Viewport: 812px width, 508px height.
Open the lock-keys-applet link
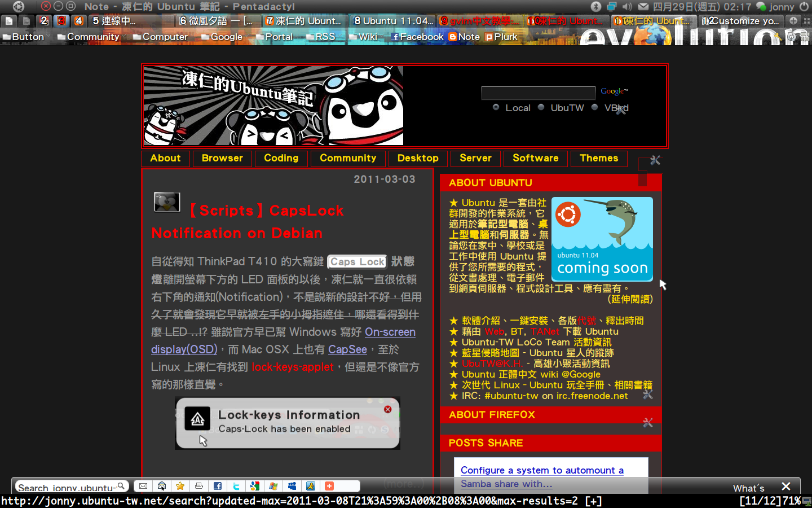click(293, 367)
